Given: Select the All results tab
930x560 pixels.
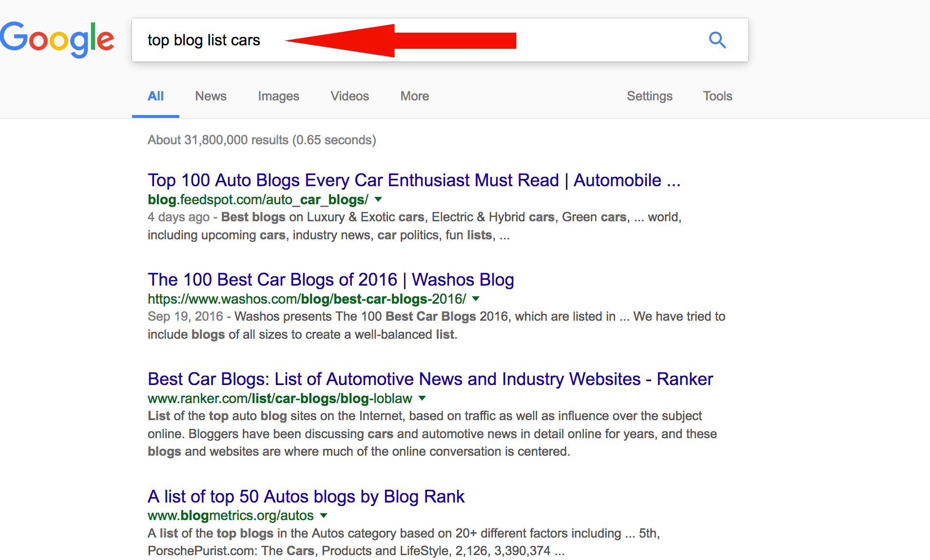Looking at the screenshot, I should pos(155,96).
